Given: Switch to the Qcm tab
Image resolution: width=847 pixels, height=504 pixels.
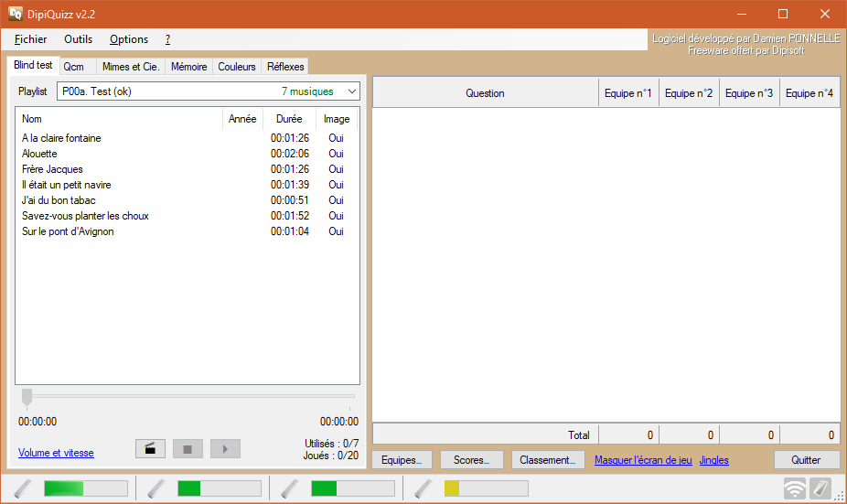Looking at the screenshot, I should point(73,67).
